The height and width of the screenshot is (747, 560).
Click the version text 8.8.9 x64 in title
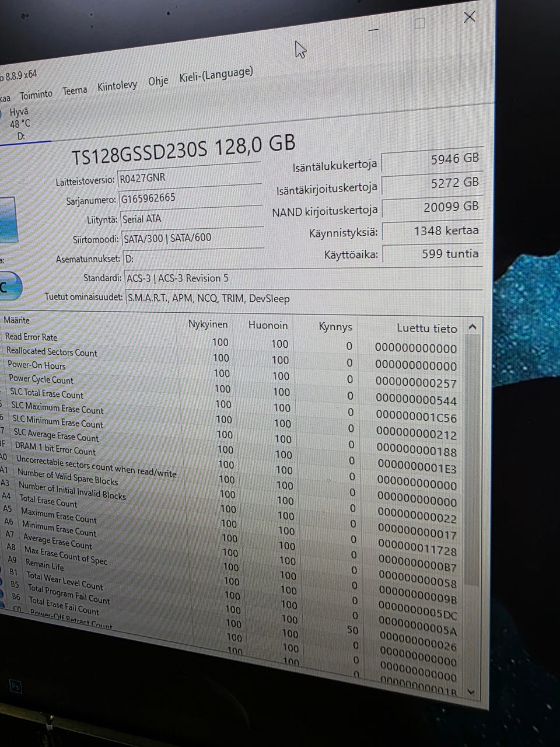(21, 75)
